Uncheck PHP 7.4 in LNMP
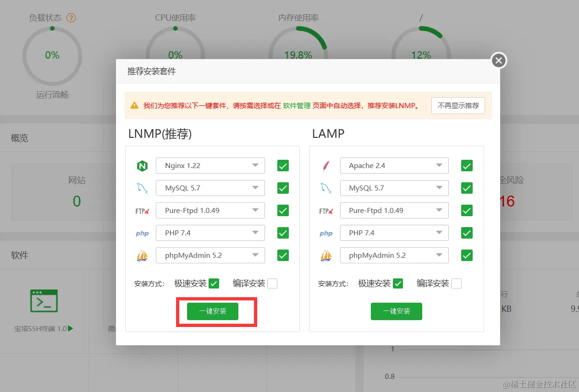 tap(283, 233)
